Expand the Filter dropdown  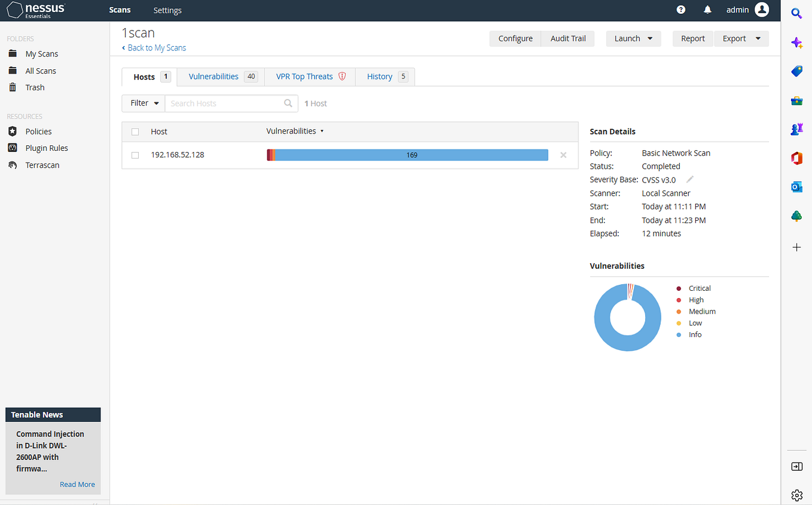(143, 103)
